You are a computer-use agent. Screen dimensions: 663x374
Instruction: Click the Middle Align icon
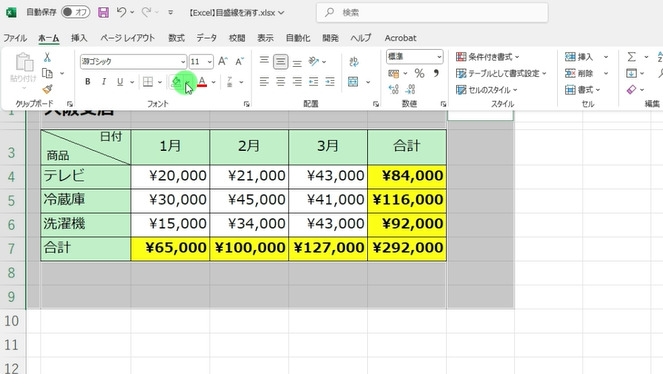coord(280,62)
